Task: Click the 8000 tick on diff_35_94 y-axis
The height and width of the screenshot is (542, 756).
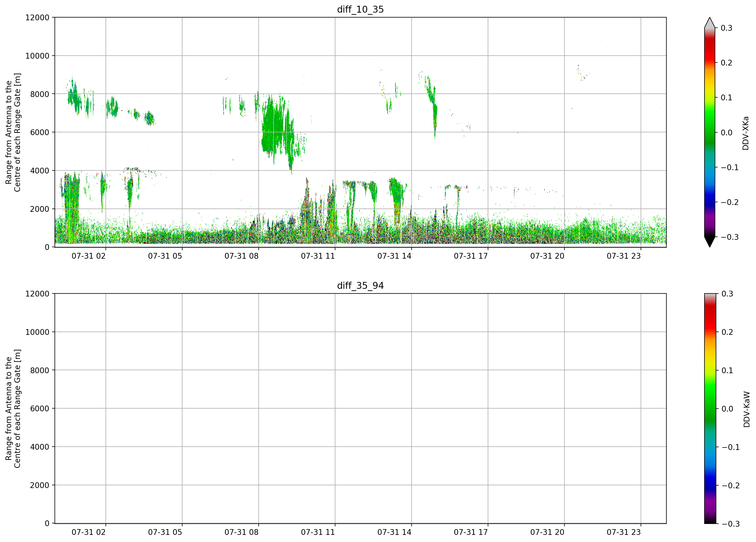Action: (40, 370)
